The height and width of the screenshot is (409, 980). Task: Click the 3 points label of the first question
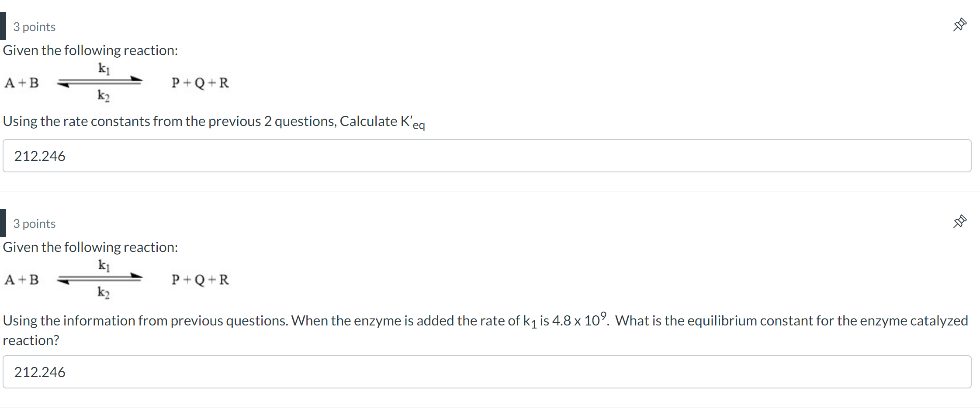pyautogui.click(x=34, y=27)
